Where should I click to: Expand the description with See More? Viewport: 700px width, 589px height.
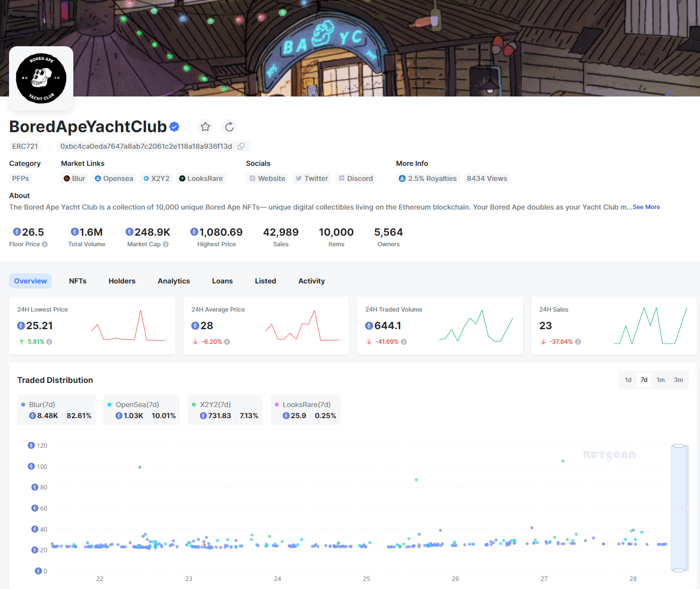tap(646, 207)
